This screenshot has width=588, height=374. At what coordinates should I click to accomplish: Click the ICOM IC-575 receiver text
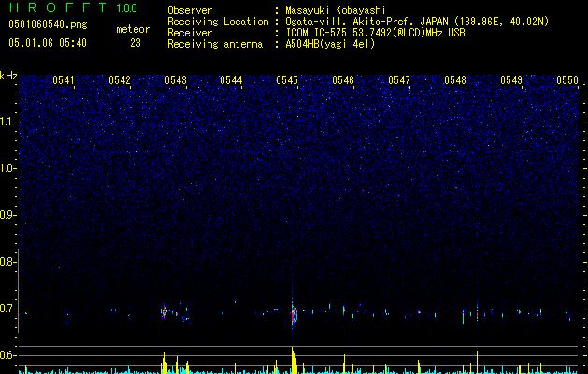point(375,33)
